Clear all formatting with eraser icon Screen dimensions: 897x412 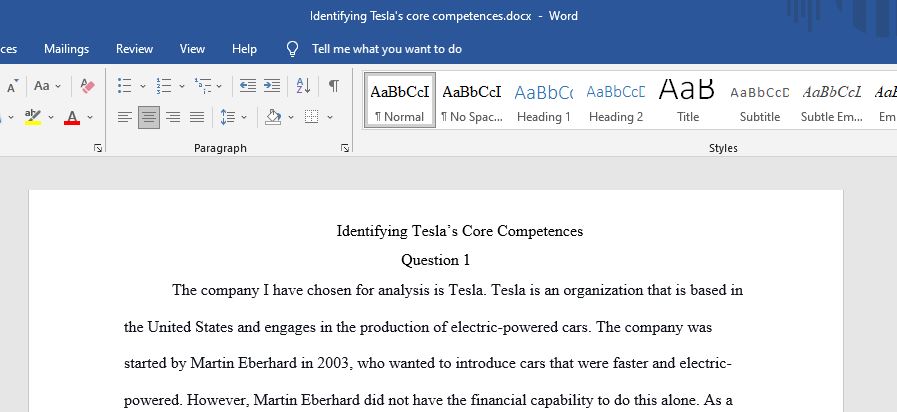coord(88,86)
